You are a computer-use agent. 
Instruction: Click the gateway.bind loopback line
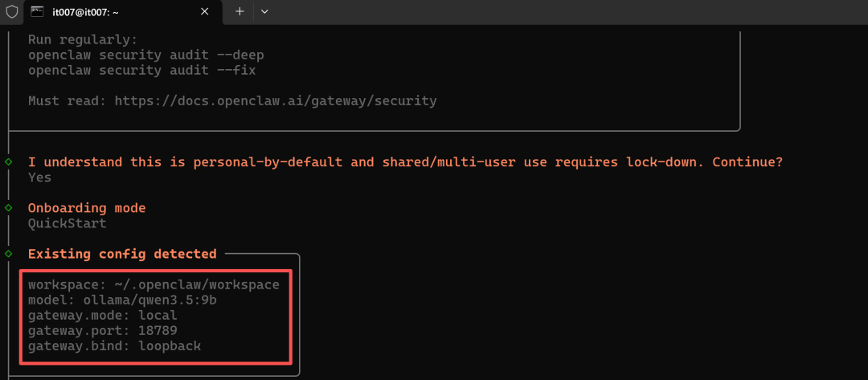[115, 346]
